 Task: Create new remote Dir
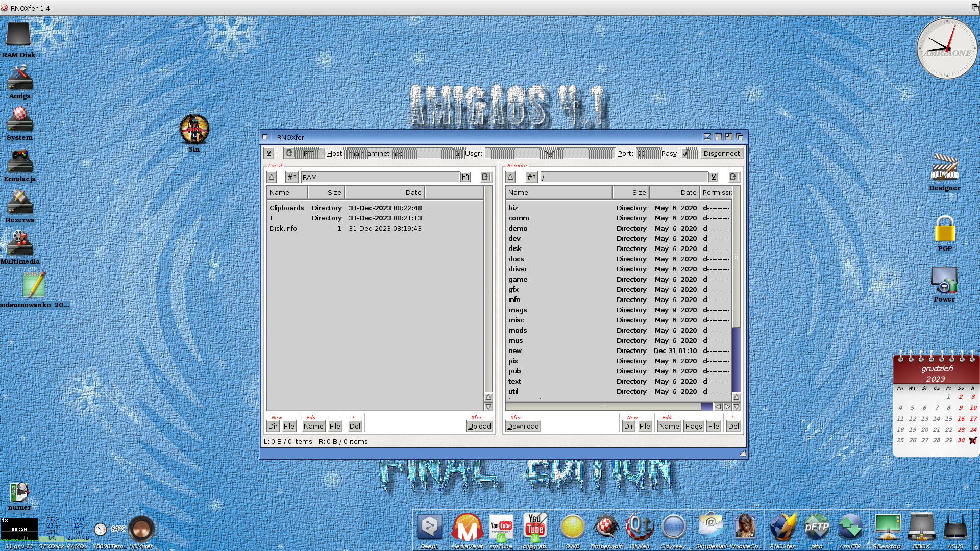[629, 426]
